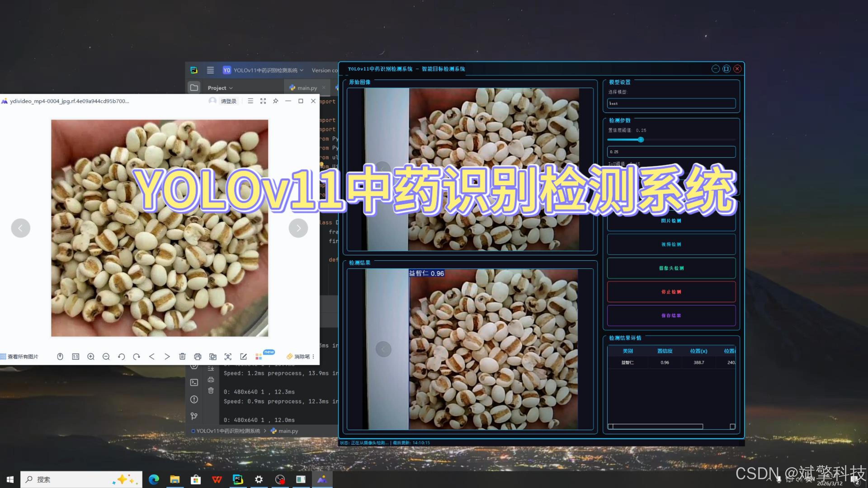Delete image with trash icon
Image resolution: width=868 pixels, height=488 pixels.
click(182, 356)
